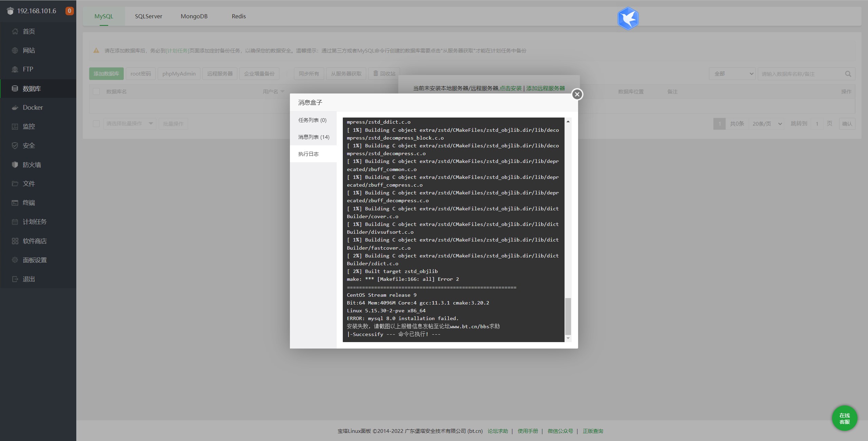868x441 pixels.
Task: Click the 企业增量备份 button
Action: [x=259, y=73]
